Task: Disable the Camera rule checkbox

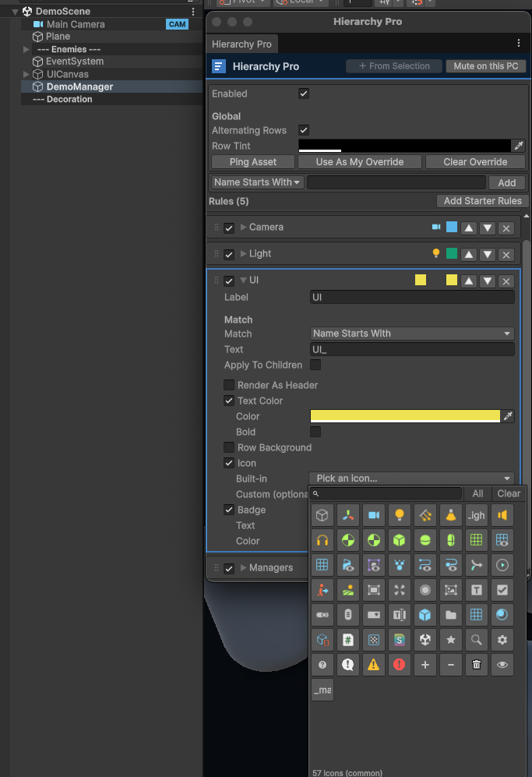Action: (x=229, y=228)
